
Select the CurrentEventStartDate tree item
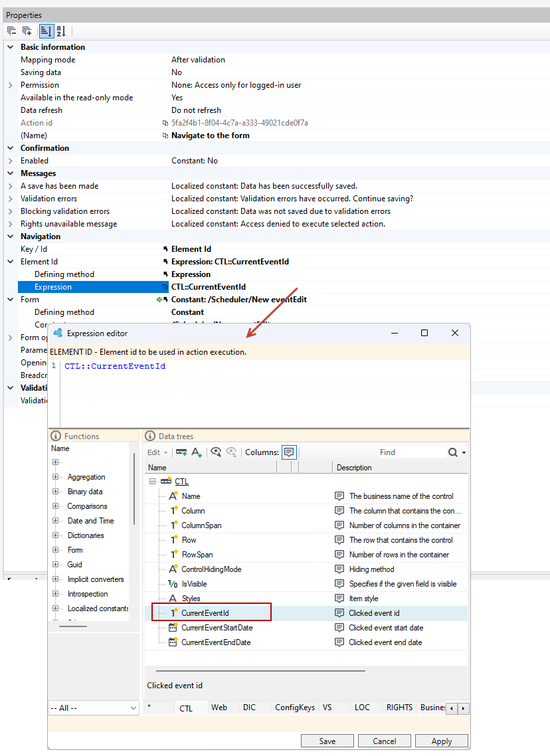[x=217, y=628]
